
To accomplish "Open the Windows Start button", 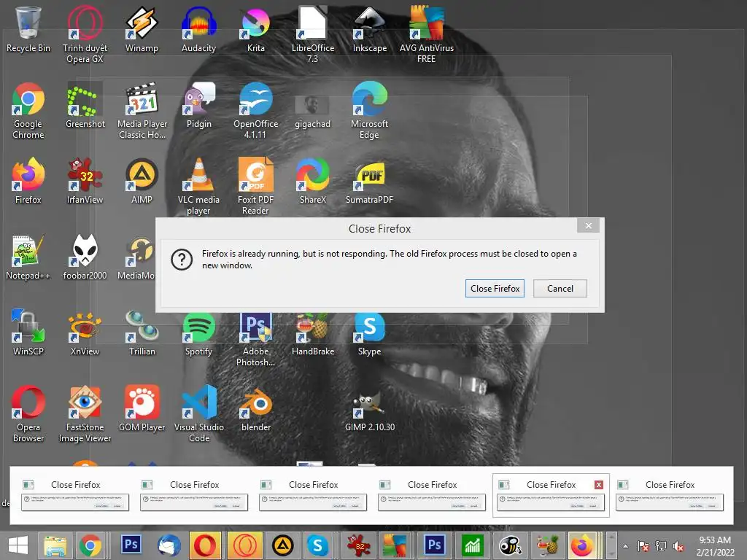I will tap(18, 545).
